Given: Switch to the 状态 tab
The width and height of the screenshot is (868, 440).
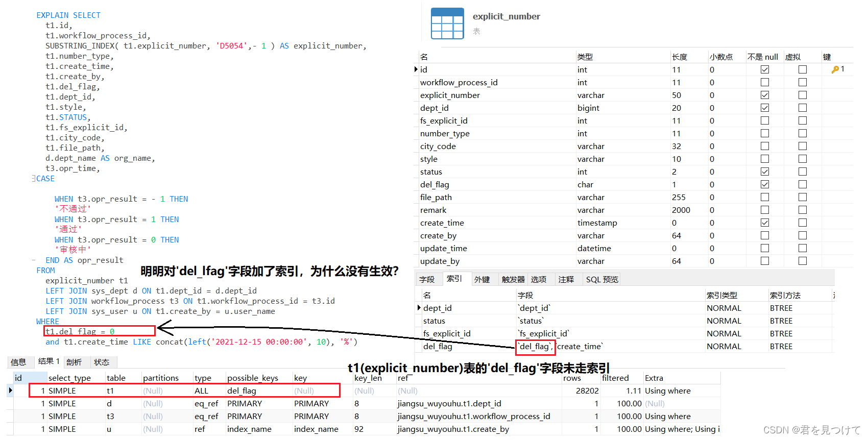Looking at the screenshot, I should pyautogui.click(x=102, y=362).
